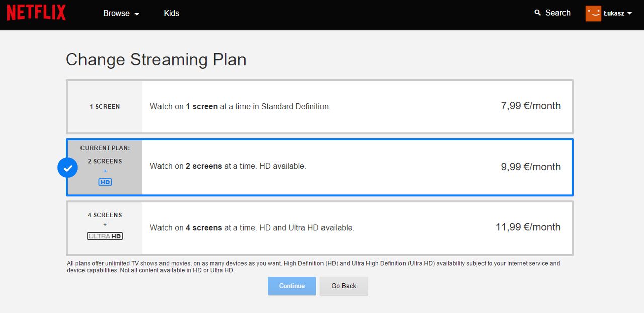
Task: Click the Go Back button
Action: click(x=344, y=286)
